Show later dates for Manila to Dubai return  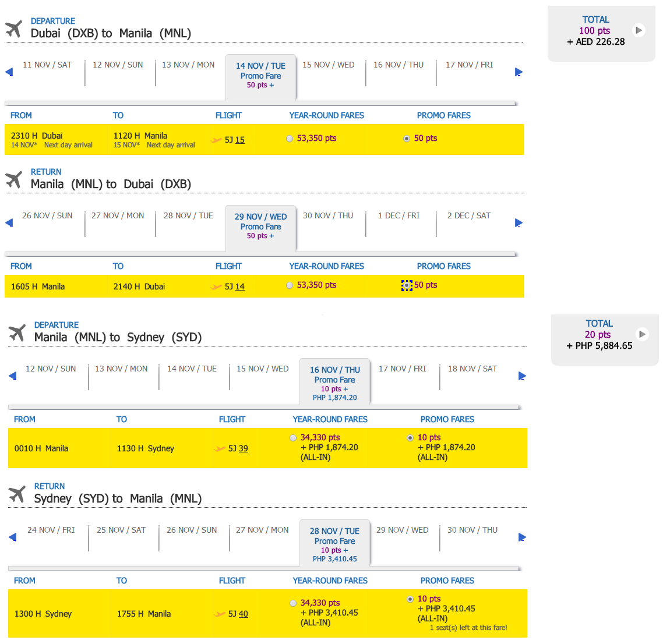click(519, 222)
